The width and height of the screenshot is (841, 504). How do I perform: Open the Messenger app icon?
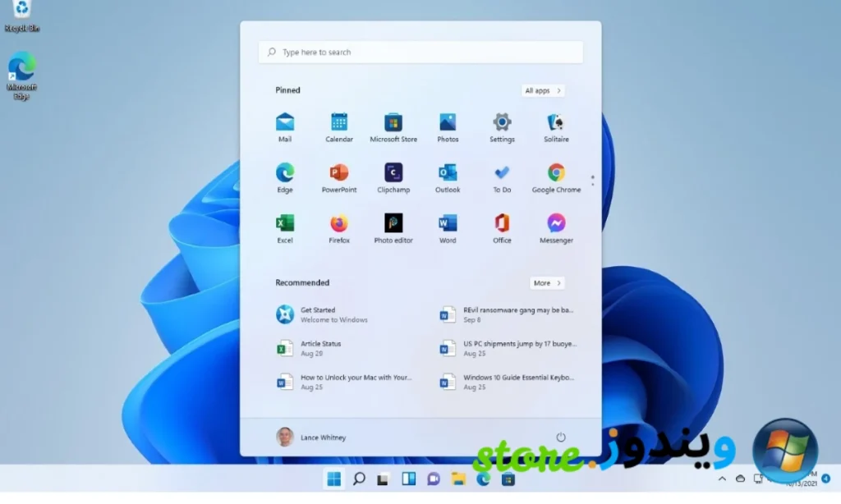556,224
